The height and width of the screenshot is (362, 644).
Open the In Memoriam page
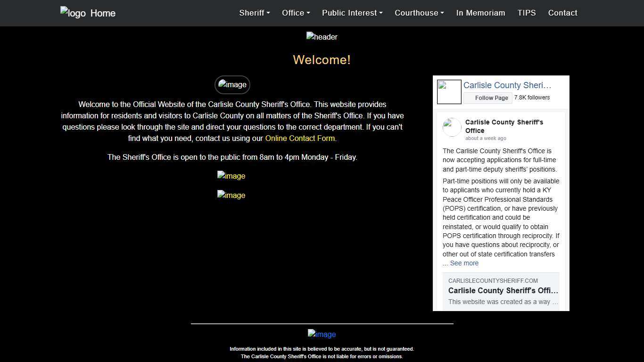(480, 13)
